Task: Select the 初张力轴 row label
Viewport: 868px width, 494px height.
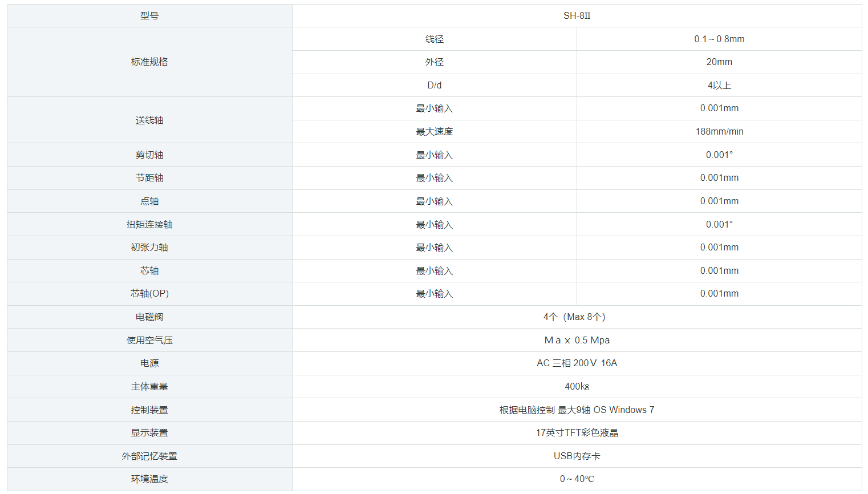Action: click(149, 248)
